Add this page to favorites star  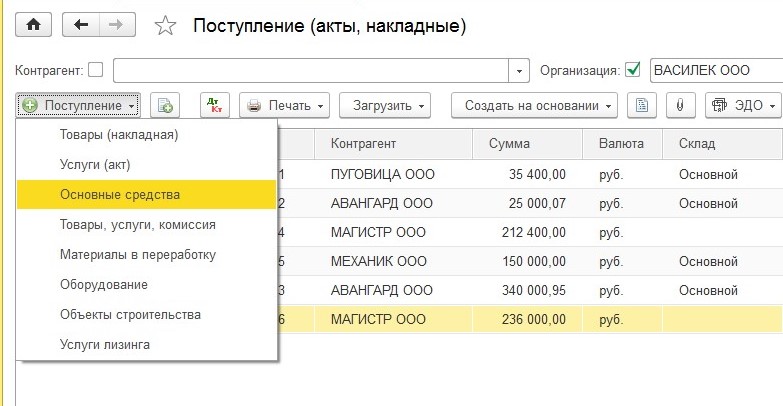tap(165, 25)
